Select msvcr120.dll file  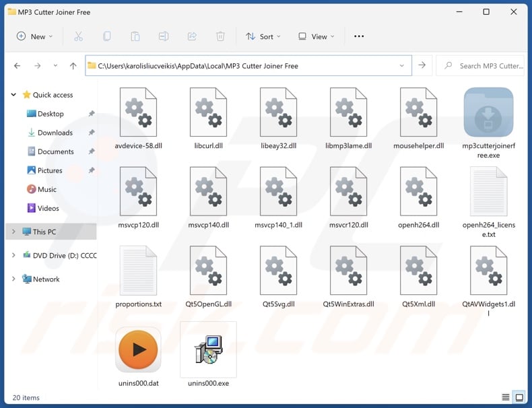click(x=348, y=197)
